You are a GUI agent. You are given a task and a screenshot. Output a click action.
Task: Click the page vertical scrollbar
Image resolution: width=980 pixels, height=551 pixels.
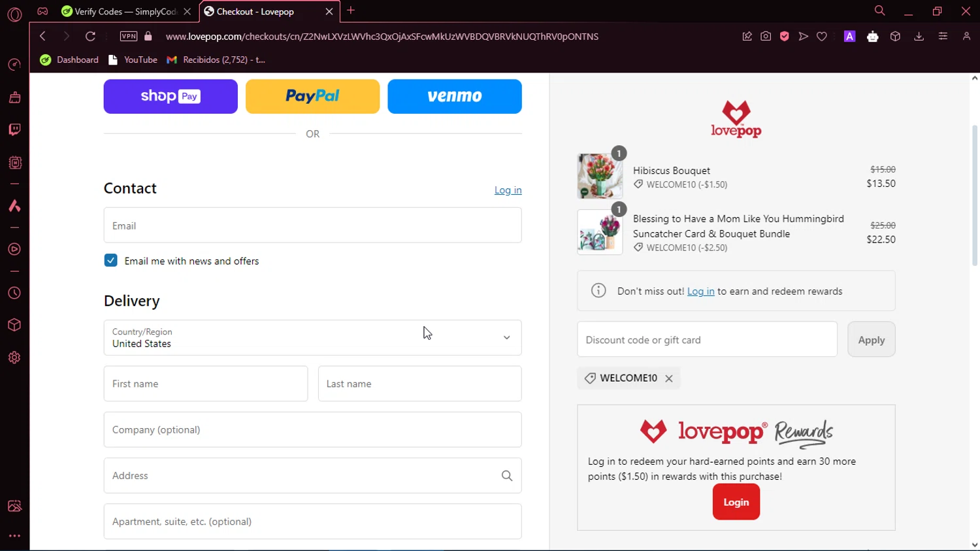tap(974, 196)
